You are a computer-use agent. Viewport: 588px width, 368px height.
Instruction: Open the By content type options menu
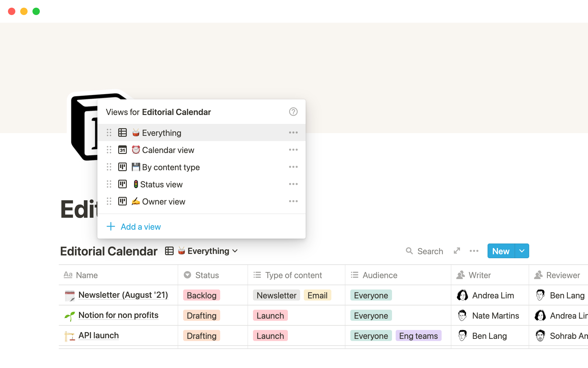pyautogui.click(x=293, y=167)
